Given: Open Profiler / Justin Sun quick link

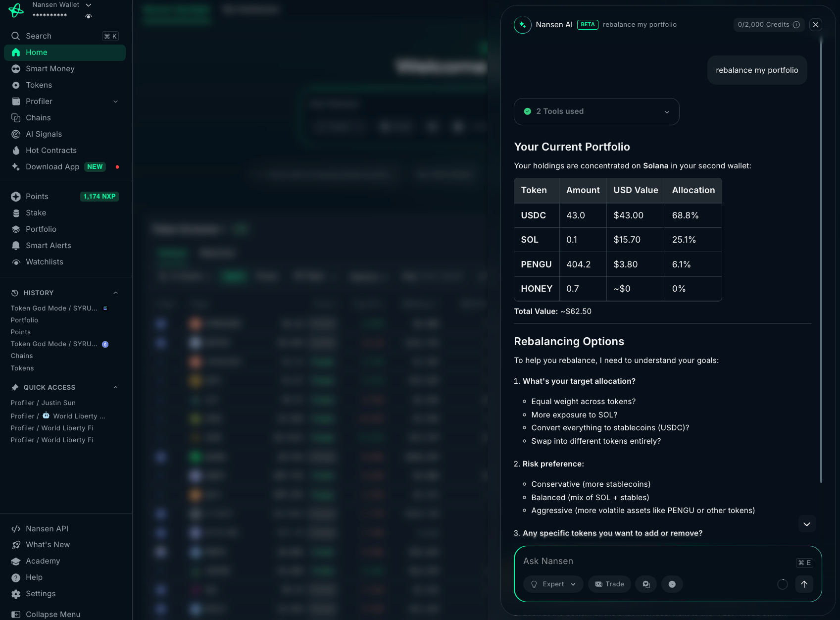Looking at the screenshot, I should click(x=43, y=403).
